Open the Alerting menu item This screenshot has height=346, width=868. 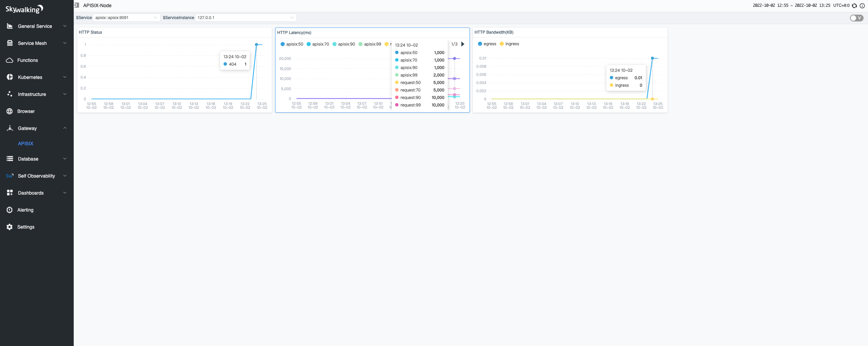pyautogui.click(x=25, y=210)
